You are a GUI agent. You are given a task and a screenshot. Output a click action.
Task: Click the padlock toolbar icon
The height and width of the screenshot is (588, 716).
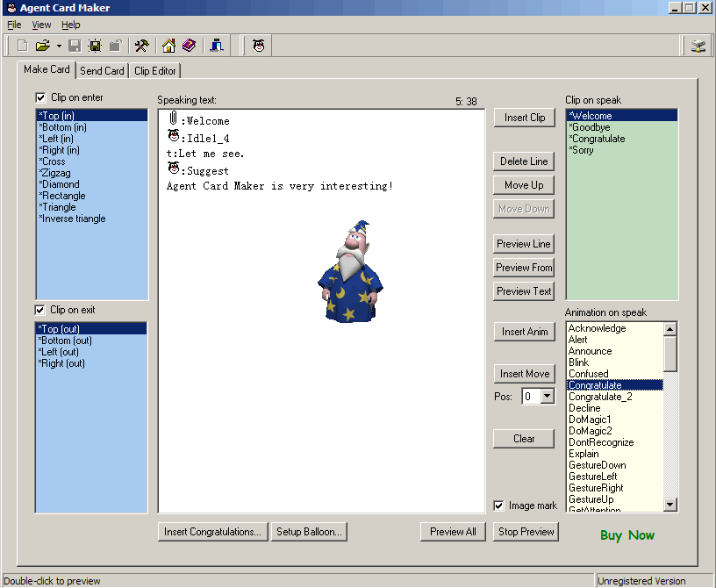(116, 46)
